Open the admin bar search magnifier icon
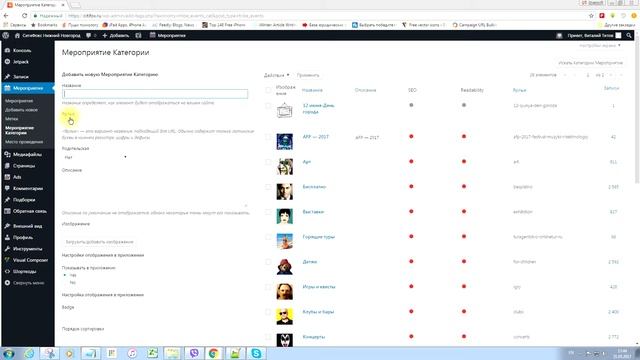Viewport: 640px width, 360px height. click(x=629, y=36)
